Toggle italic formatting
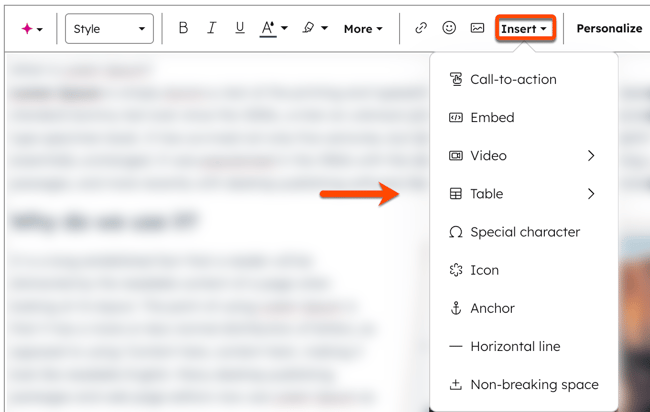The width and height of the screenshot is (650, 412). 211,28
